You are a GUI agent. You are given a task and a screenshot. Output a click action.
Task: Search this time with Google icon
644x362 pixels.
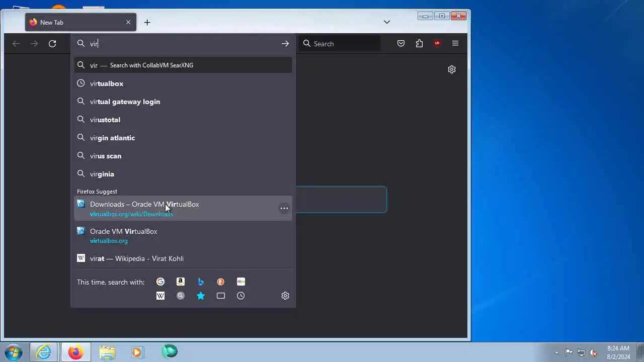(160, 282)
